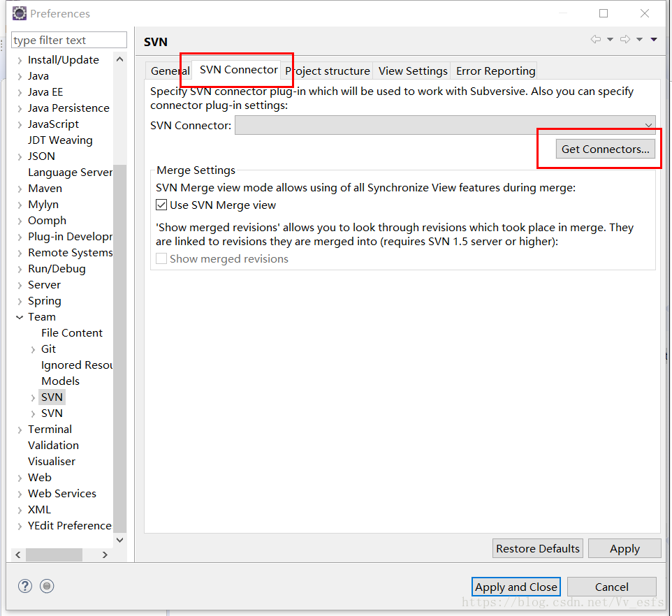The height and width of the screenshot is (616, 672).
Task: Click the Eclipse Preferences window icon
Action: (x=20, y=13)
